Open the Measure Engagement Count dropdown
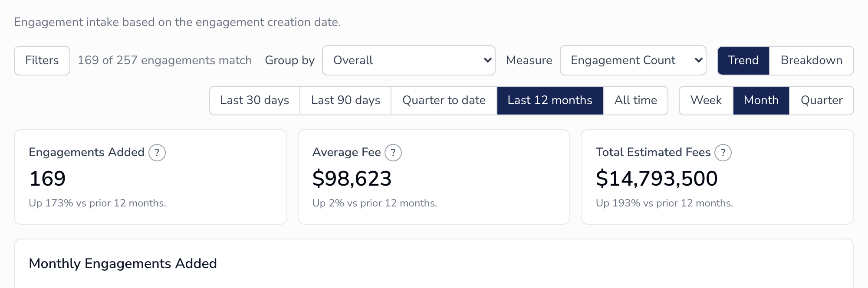 (x=633, y=60)
